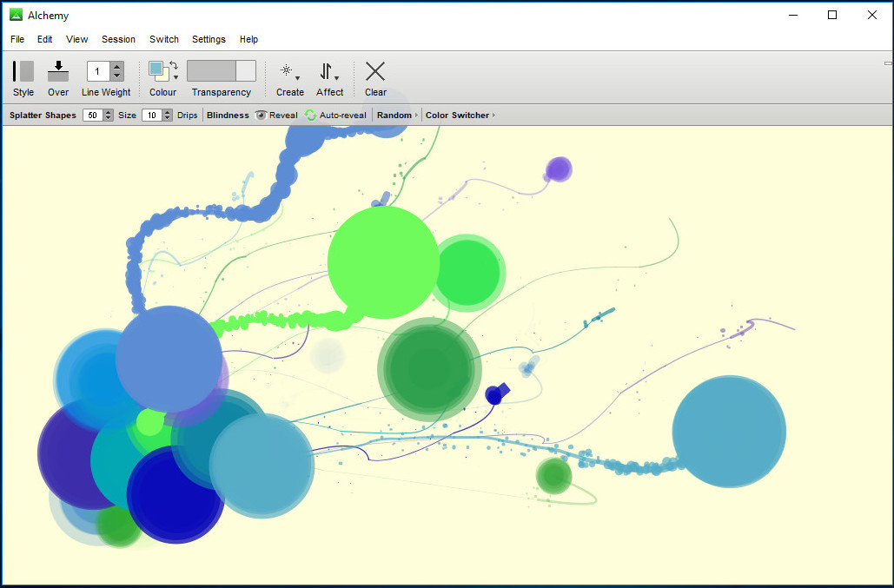Open the Session menu

[118, 39]
